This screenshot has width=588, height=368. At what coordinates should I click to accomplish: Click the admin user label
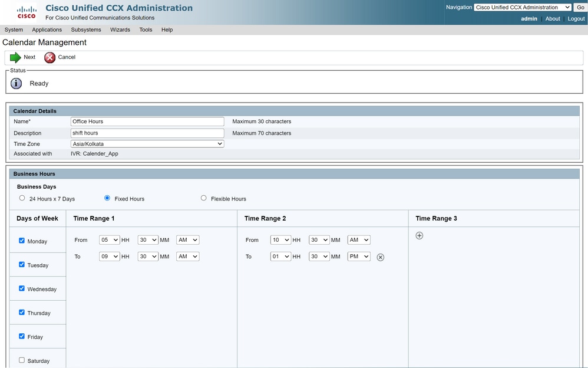point(529,19)
